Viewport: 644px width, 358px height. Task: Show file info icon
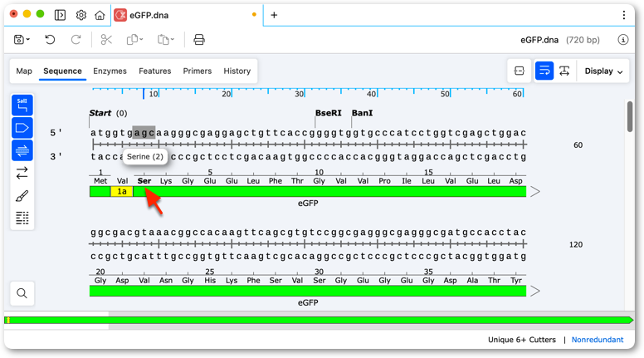[623, 40]
